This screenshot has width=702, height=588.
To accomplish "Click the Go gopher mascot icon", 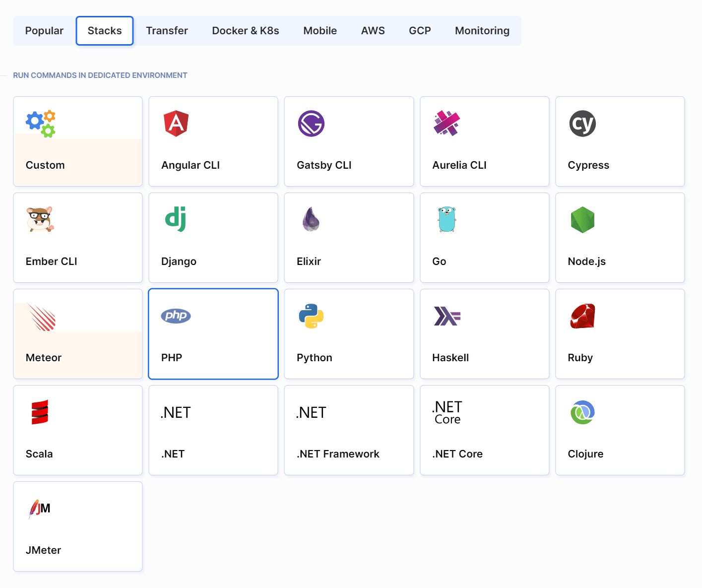I will [x=447, y=219].
